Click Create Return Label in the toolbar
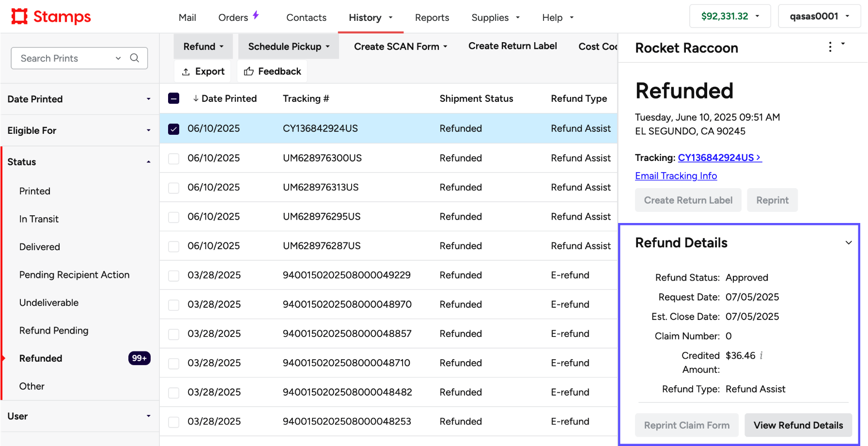Image resolution: width=868 pixels, height=446 pixels. click(512, 46)
